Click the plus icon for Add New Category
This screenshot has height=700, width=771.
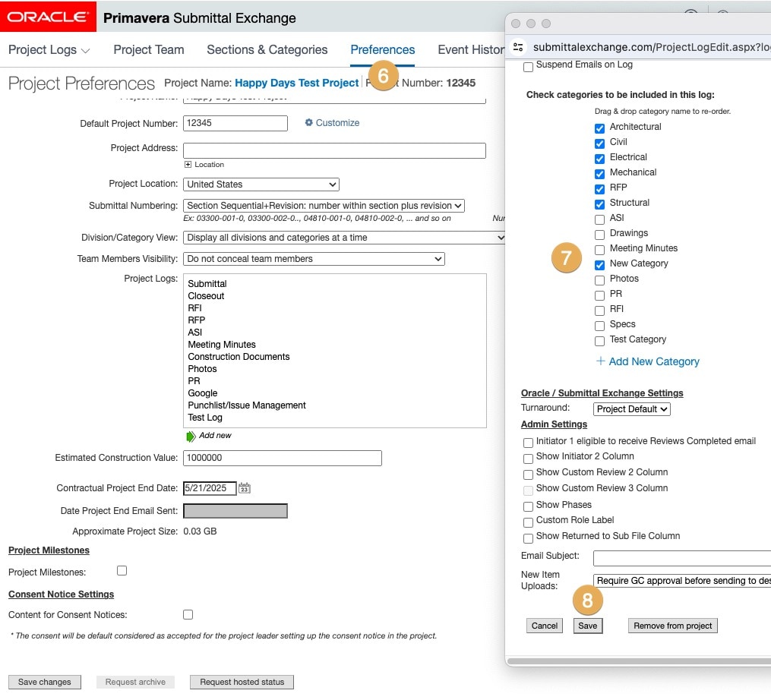[x=600, y=361]
